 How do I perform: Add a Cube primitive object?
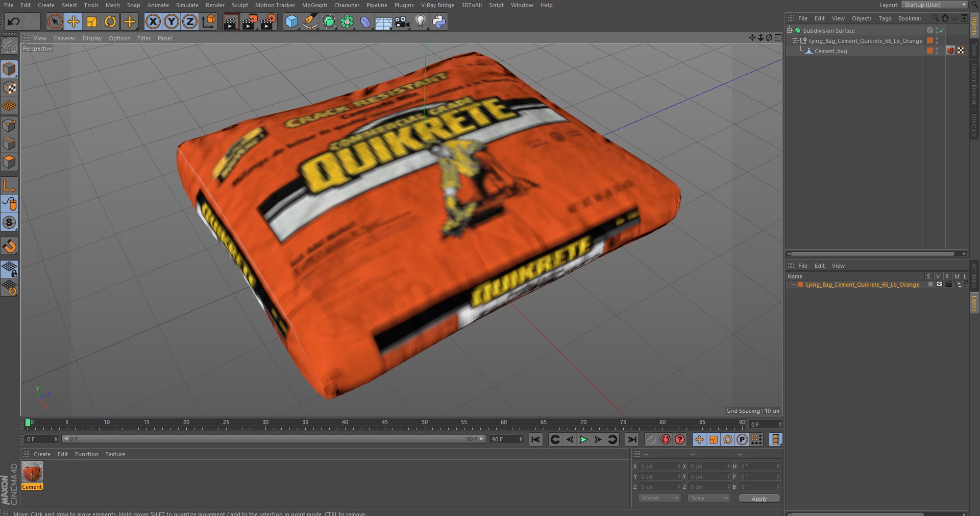pos(291,21)
